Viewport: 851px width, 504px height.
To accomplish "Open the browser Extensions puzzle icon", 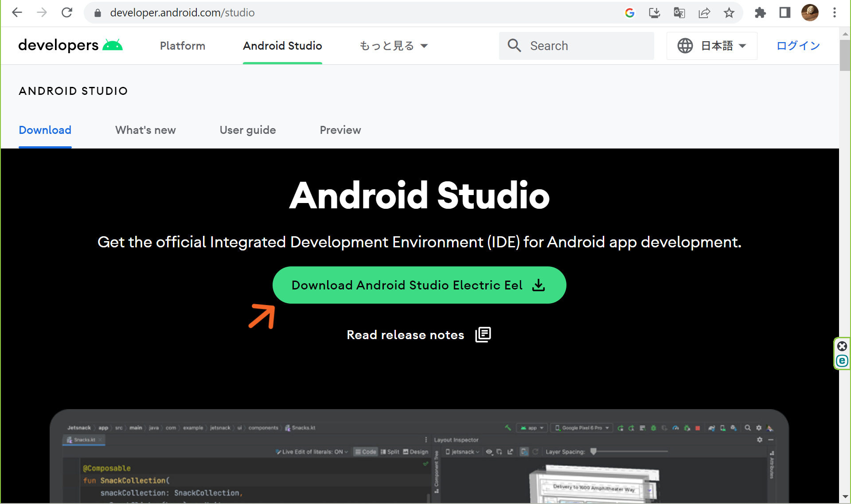I will pyautogui.click(x=760, y=12).
